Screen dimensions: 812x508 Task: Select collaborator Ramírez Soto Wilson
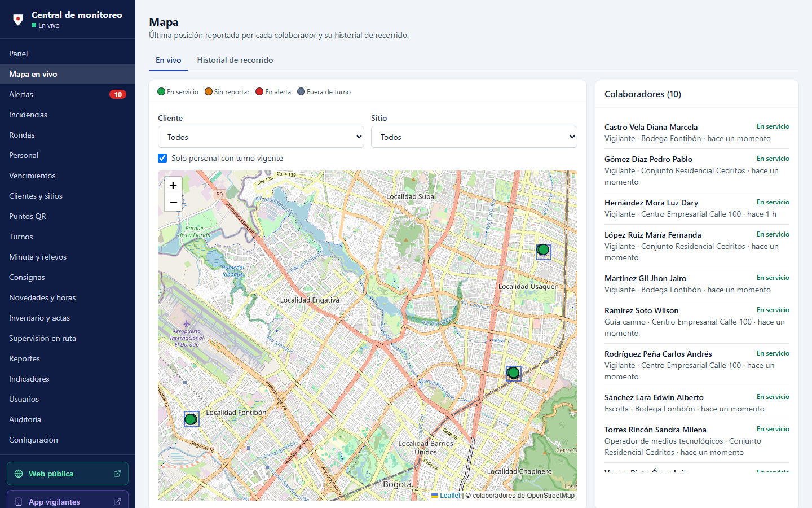click(697, 322)
